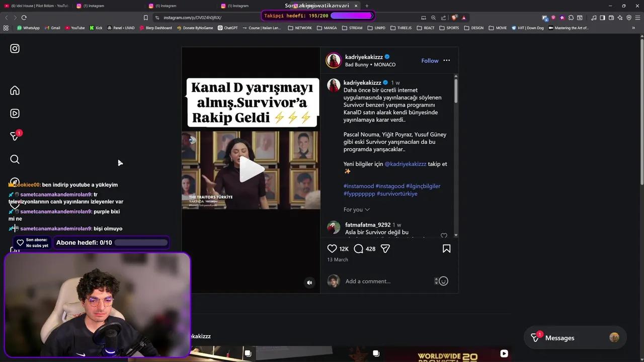This screenshot has height=362, width=644.
Task: Open the WhatsApp bookmark
Action: tap(28, 28)
